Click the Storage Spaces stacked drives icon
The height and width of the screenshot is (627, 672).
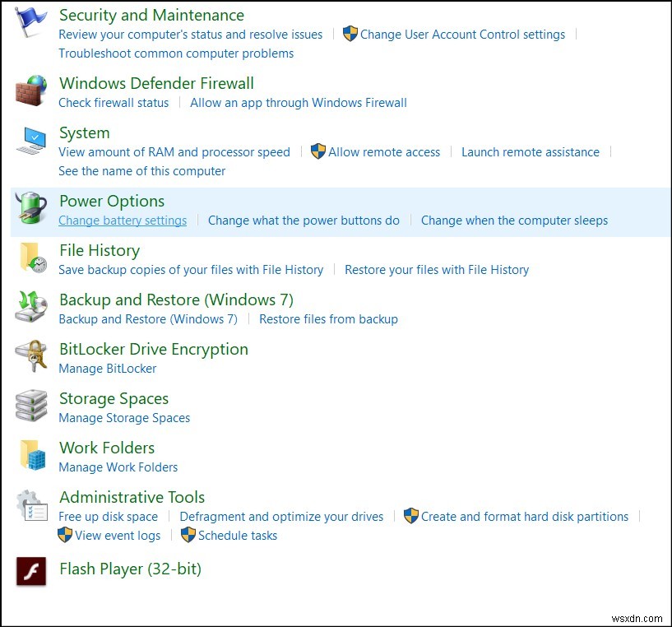coord(31,406)
